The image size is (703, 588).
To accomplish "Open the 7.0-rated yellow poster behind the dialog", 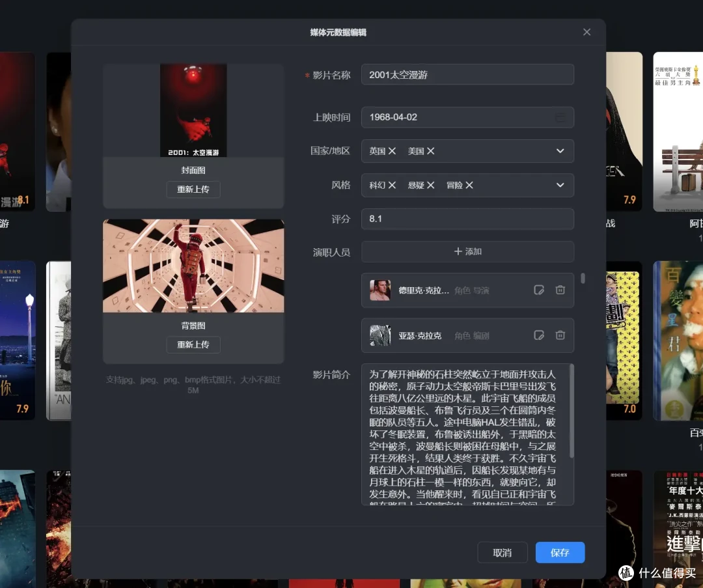I will tap(624, 341).
